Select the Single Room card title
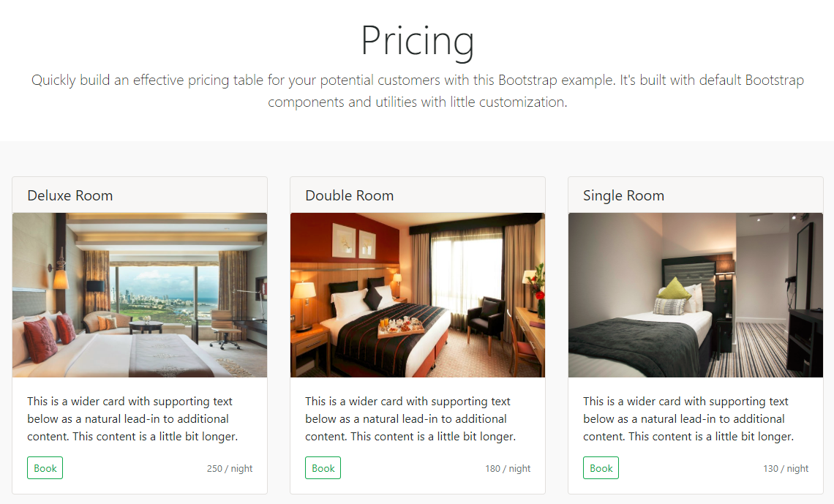 coord(623,195)
